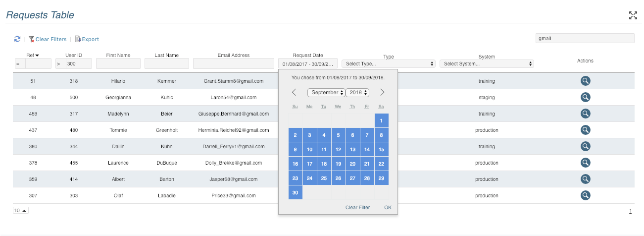The width and height of the screenshot is (644, 236).
Task: Open the rows per page selector
Action: (21, 210)
